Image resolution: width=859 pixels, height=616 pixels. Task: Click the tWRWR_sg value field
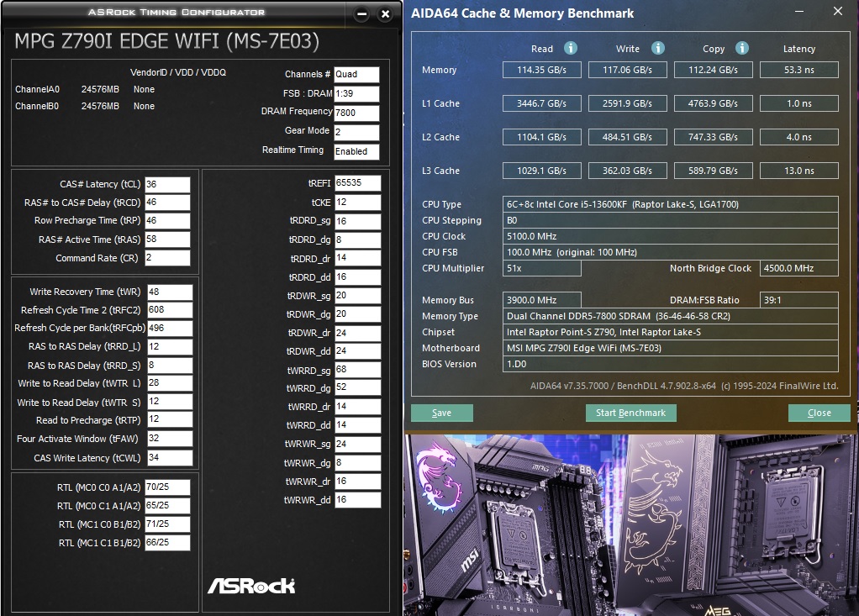(357, 444)
